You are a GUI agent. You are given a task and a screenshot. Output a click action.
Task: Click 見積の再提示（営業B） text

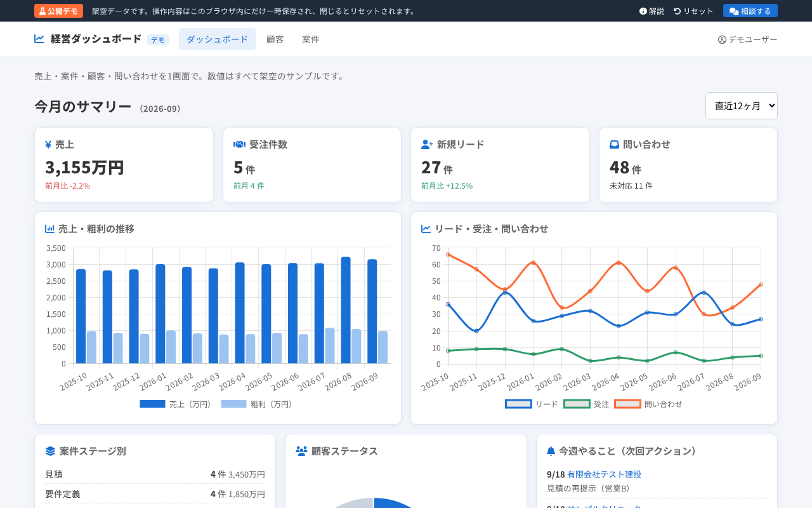pos(588,488)
